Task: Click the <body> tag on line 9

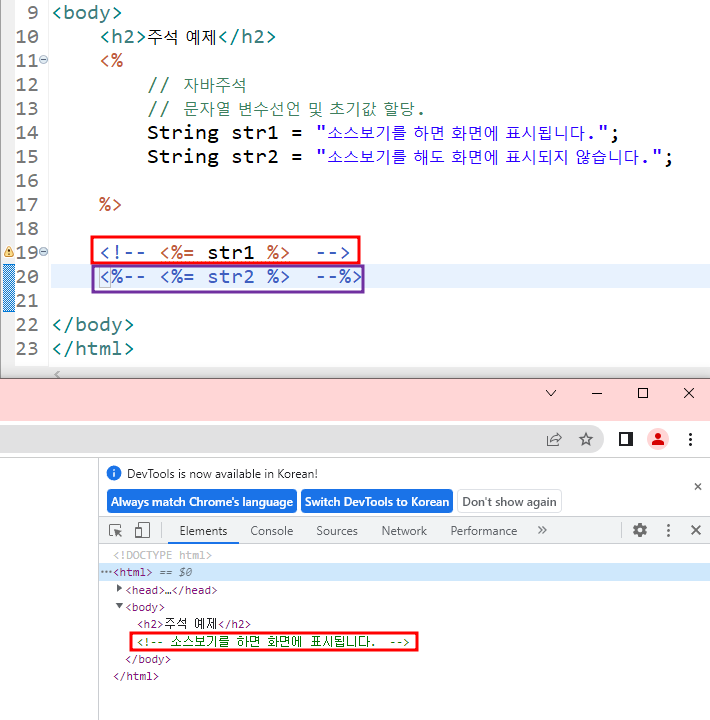Action: point(87,13)
